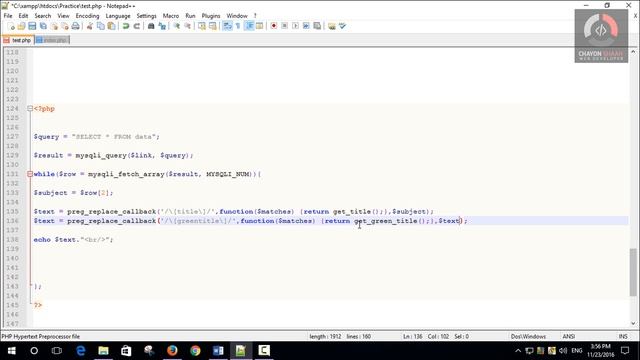
Task: Toggle Word wrap toolbar button
Action: (227, 26)
